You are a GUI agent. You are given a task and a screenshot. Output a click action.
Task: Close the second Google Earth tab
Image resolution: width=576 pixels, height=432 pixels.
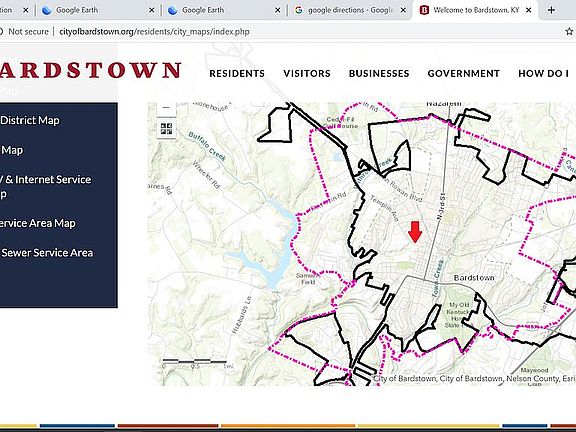point(278,11)
